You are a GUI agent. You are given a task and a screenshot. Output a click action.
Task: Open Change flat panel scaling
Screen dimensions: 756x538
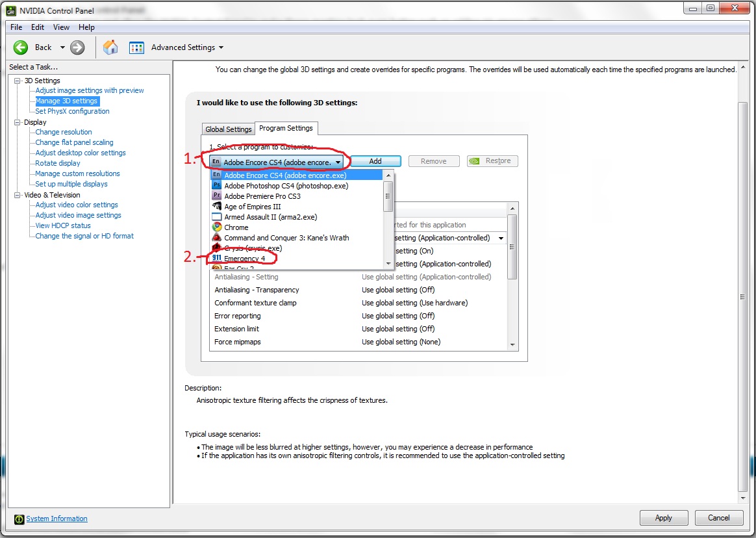click(x=74, y=142)
